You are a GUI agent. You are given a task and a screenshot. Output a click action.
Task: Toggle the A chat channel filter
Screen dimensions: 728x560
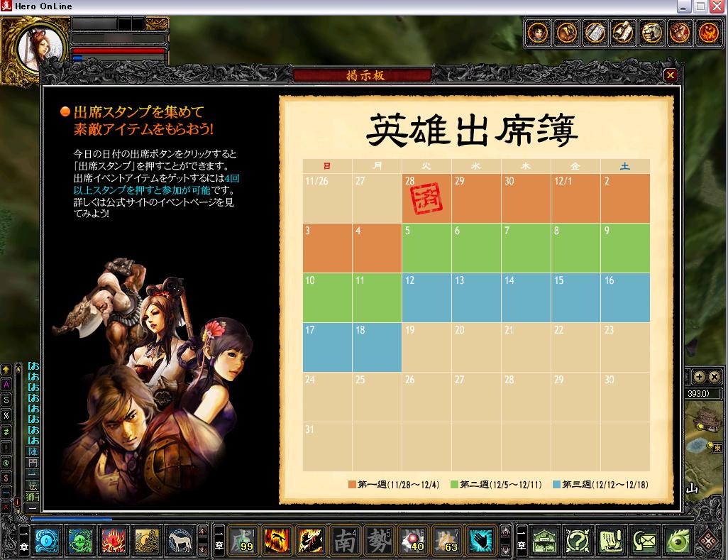tap(6, 385)
